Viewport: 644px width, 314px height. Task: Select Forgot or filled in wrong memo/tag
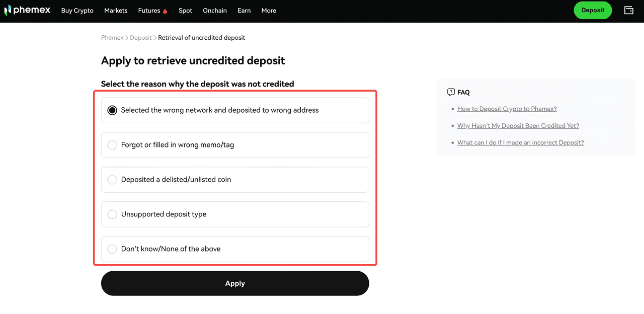tap(112, 145)
